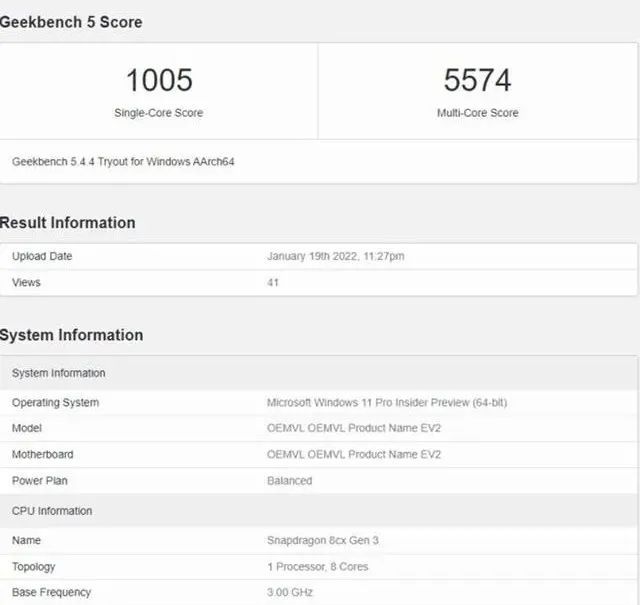
Task: Click the Geekbench 5 Score heading
Action: [x=71, y=22]
